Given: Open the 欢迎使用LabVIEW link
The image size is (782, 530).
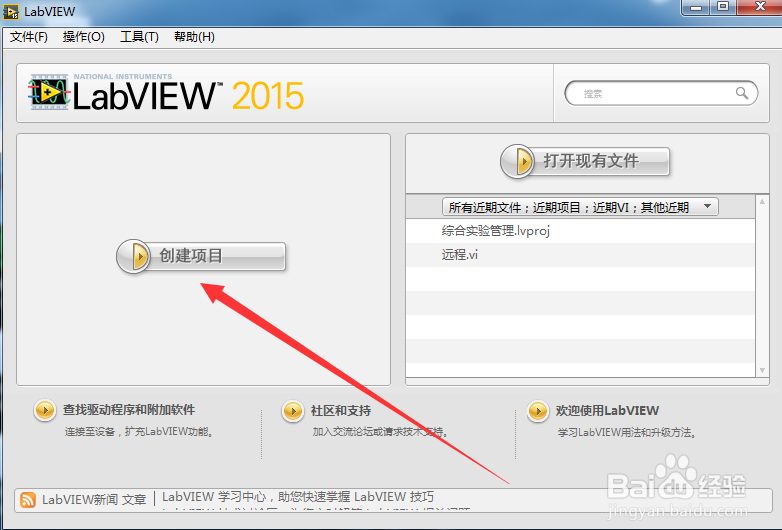Looking at the screenshot, I should pos(607,410).
